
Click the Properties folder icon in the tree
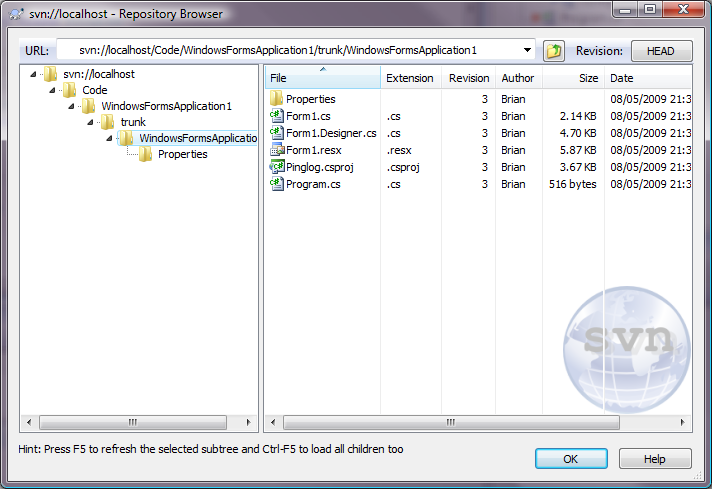pyautogui.click(x=145, y=154)
